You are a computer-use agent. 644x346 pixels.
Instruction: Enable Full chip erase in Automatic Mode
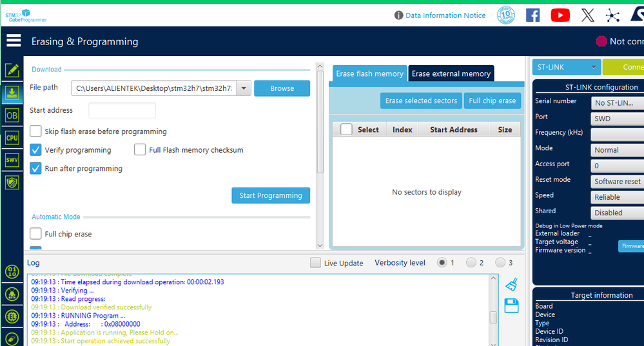pyautogui.click(x=35, y=234)
